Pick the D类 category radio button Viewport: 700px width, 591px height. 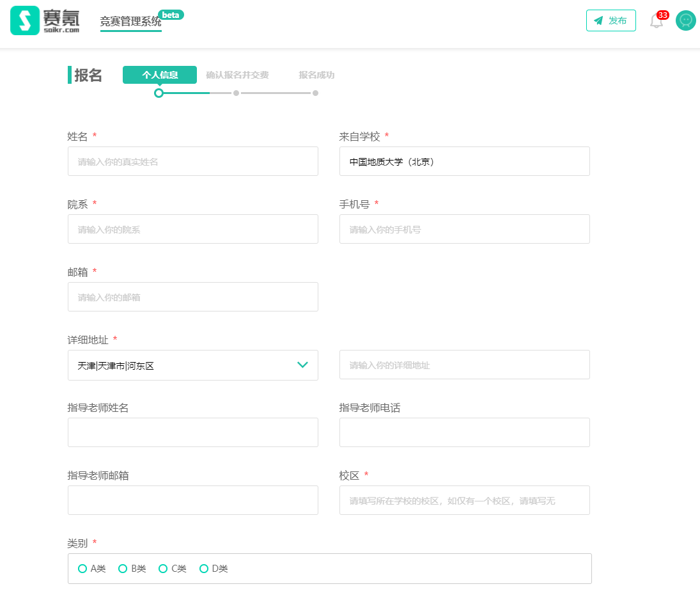coord(204,569)
